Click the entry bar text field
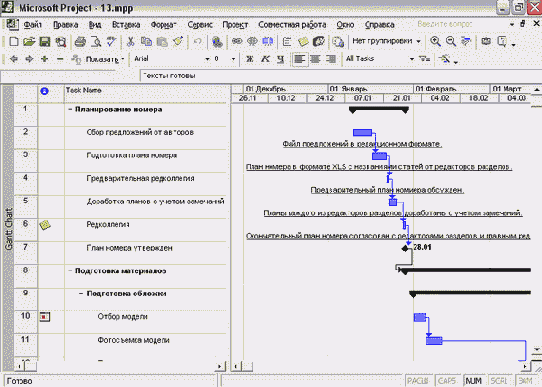Image resolution: width=542 pixels, height=387 pixels. click(340, 76)
